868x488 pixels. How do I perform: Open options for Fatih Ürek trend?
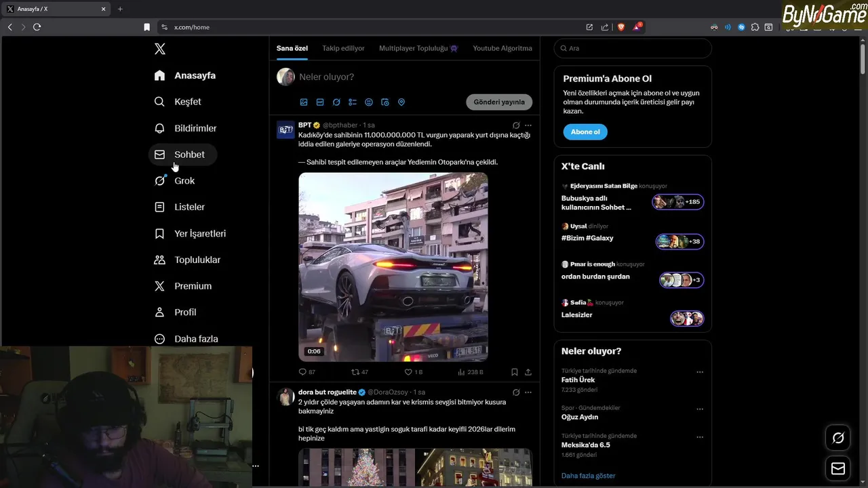pos(700,372)
